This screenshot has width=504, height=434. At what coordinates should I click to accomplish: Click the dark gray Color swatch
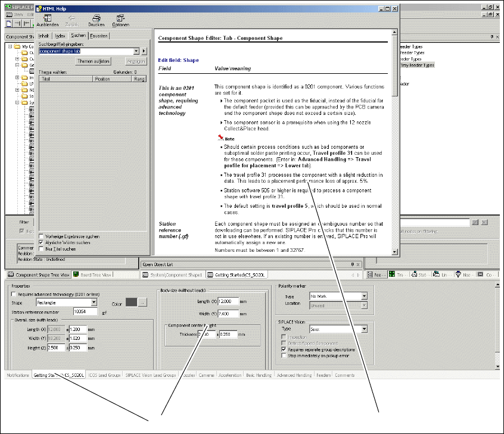pos(131,303)
